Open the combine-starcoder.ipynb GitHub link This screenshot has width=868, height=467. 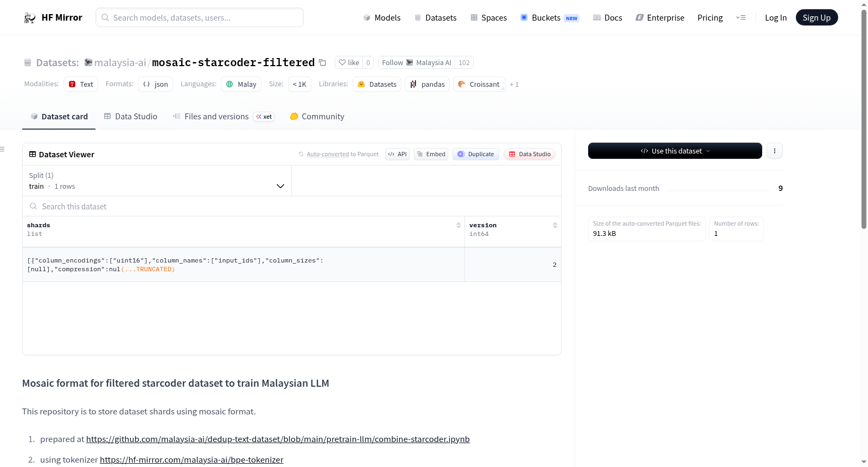278,439
